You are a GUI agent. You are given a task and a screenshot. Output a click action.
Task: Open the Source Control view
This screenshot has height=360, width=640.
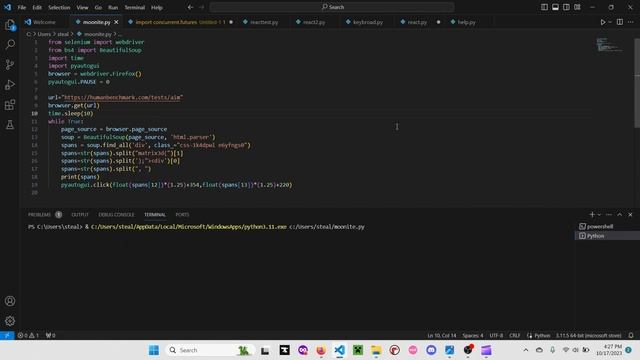pos(10,64)
